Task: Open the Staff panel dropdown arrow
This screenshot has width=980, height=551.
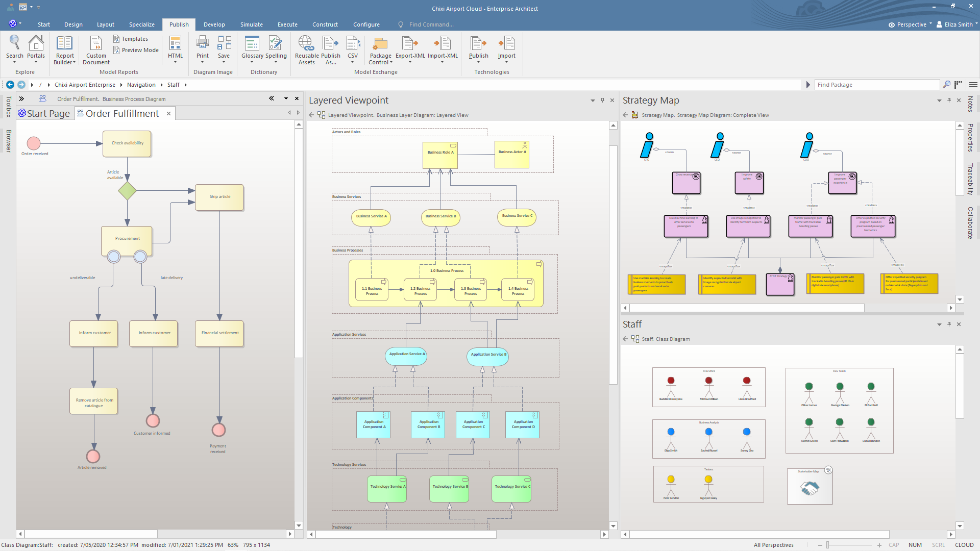Action: point(939,324)
